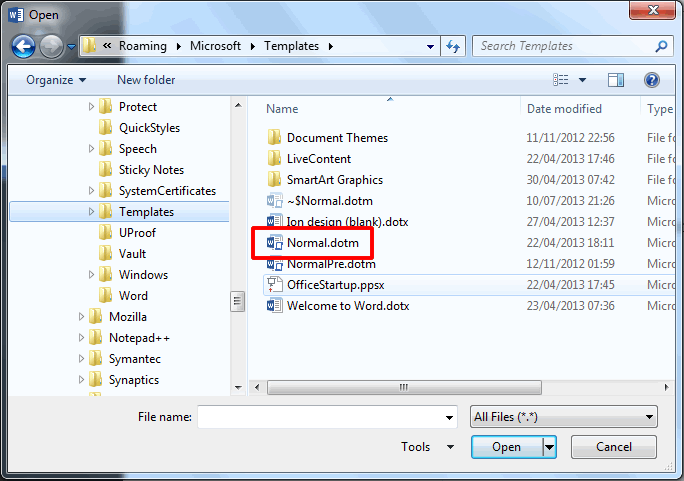Select Sticky Notes folder in tree
The width and height of the screenshot is (684, 481).
point(151,170)
